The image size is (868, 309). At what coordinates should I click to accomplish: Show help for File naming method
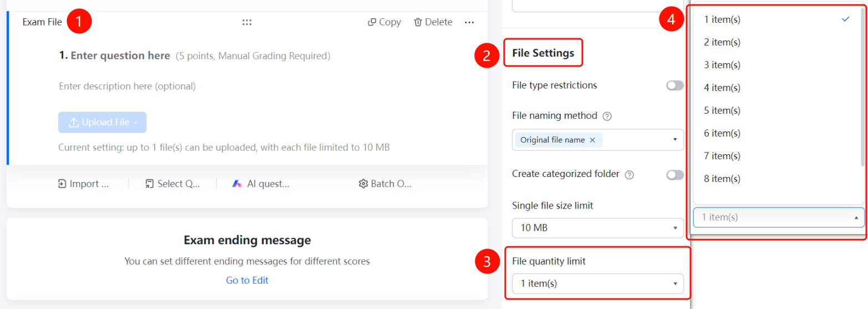(607, 116)
